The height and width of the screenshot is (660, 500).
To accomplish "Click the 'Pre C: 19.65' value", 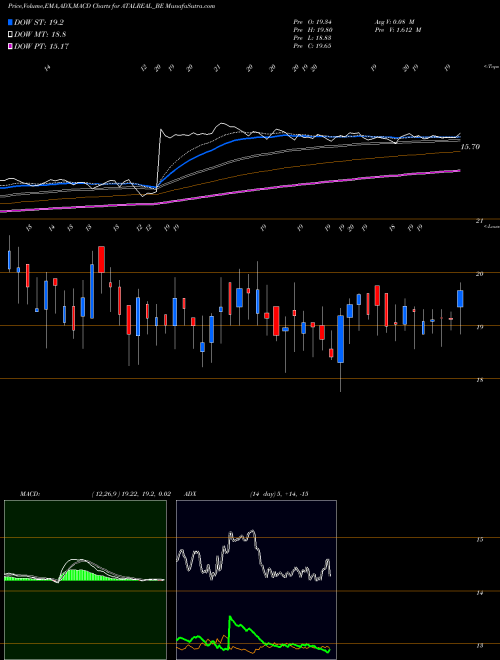I will (x=312, y=46).
